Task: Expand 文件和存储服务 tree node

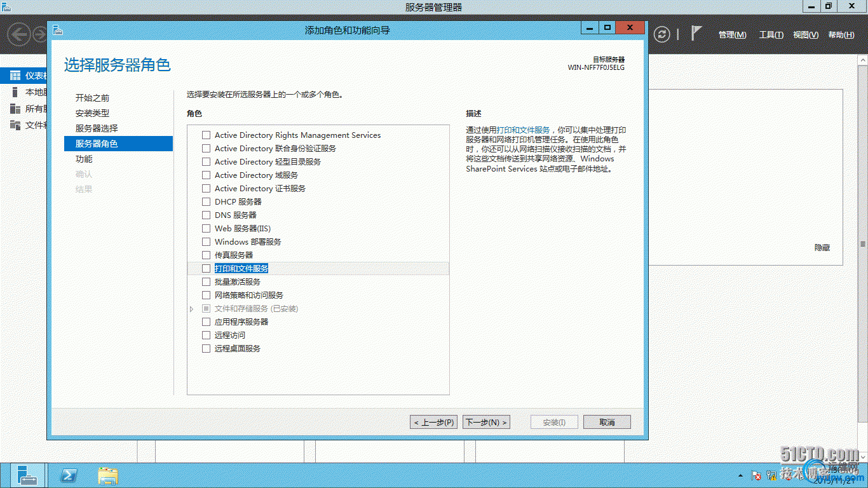Action: click(x=192, y=308)
